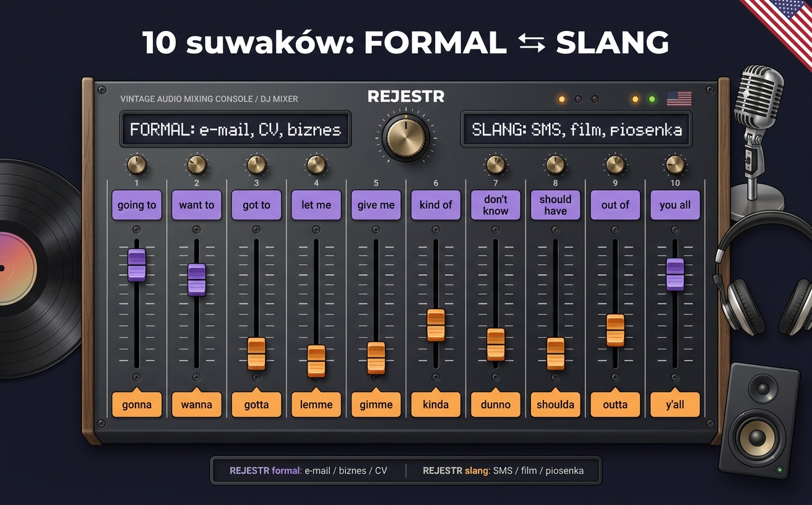Viewport: 812px width, 505px height.
Task: Click the "REJESTR formal" legend text
Action: point(265,470)
